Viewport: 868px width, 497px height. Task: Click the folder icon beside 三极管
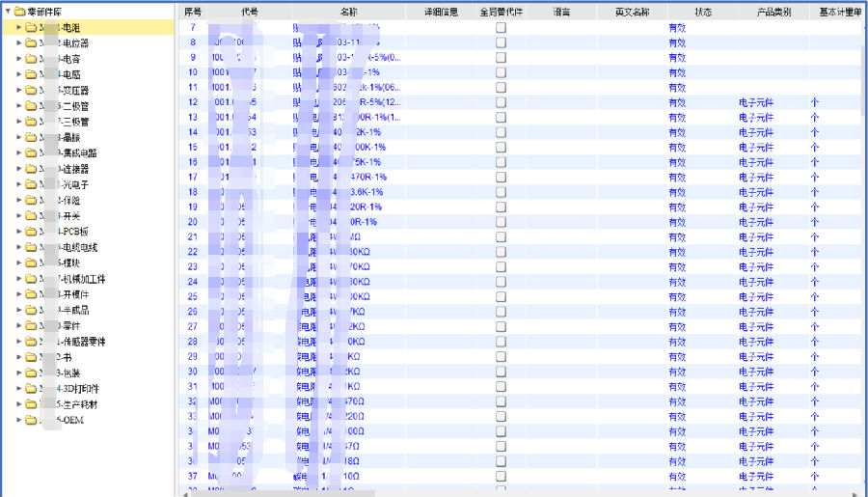(x=31, y=122)
